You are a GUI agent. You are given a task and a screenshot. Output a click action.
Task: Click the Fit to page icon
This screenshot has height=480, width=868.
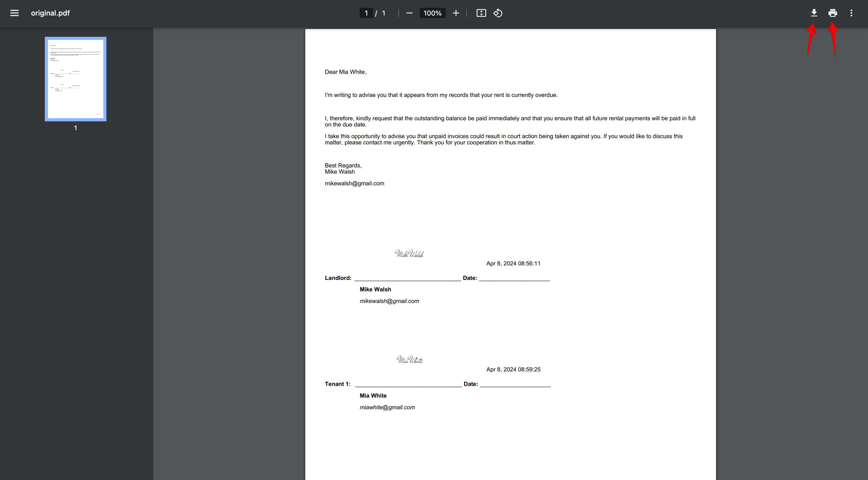(481, 13)
